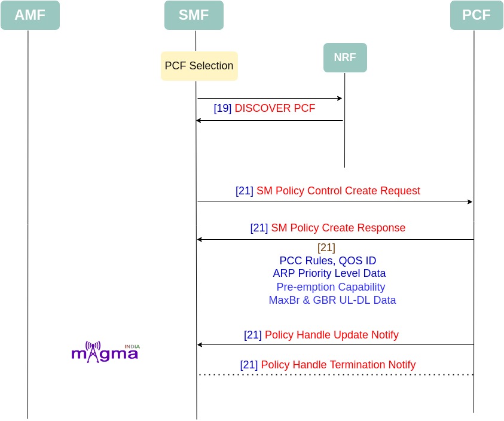Select the brown [21] label under response arrow
Image resolution: width=504 pixels, height=421 pixels.
coord(326,248)
